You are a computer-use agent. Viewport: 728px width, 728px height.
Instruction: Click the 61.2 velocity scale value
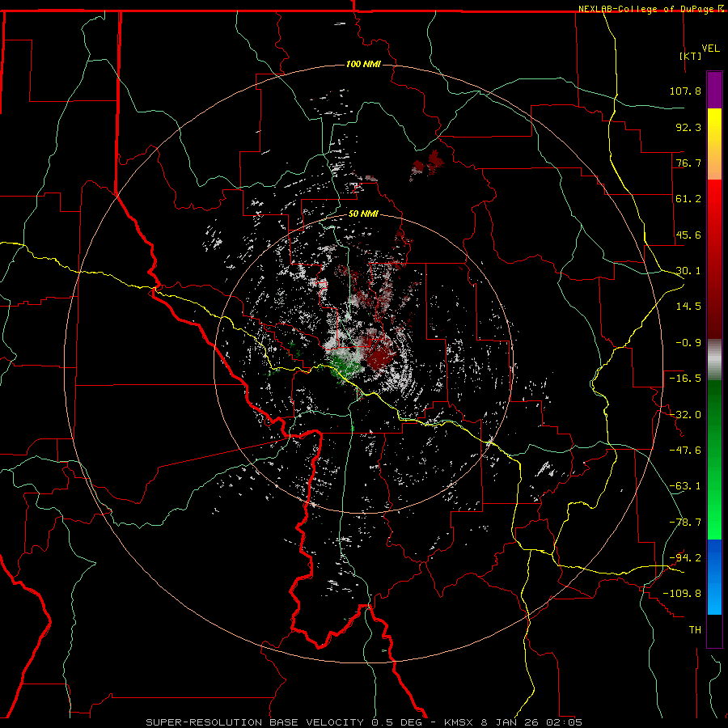[x=688, y=199]
